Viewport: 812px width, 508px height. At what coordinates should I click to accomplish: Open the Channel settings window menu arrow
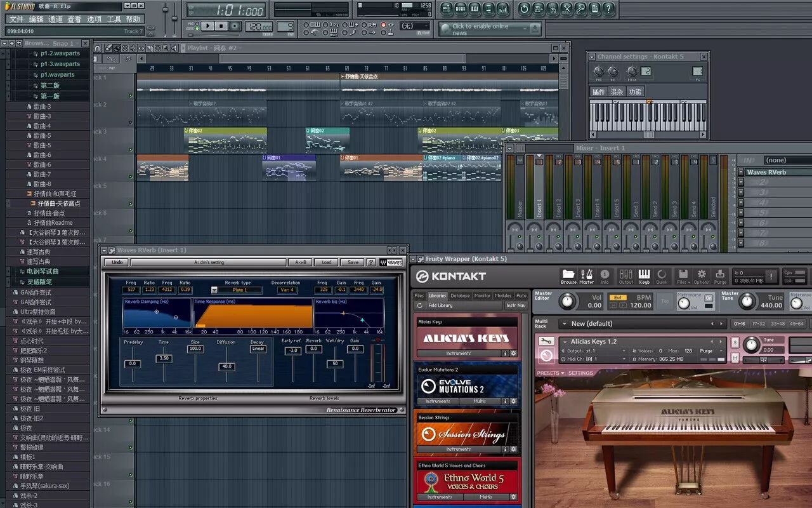click(593, 57)
